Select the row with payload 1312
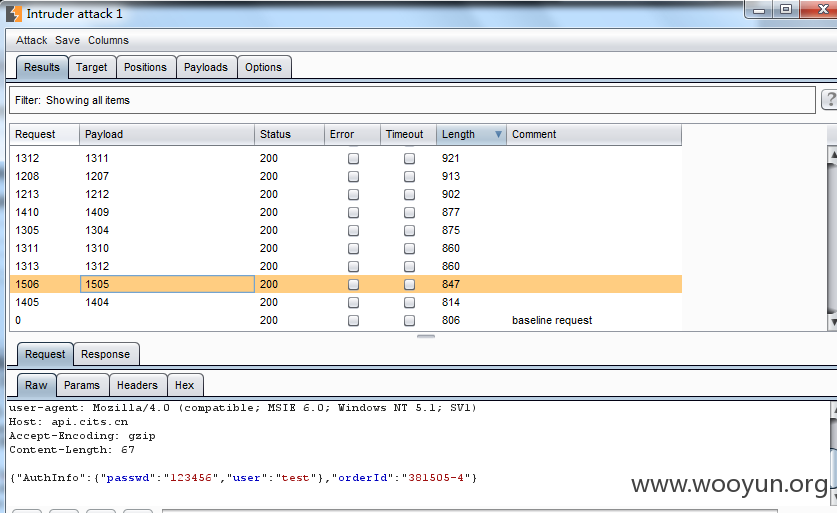Viewport: 837px width, 513px height. (346, 266)
